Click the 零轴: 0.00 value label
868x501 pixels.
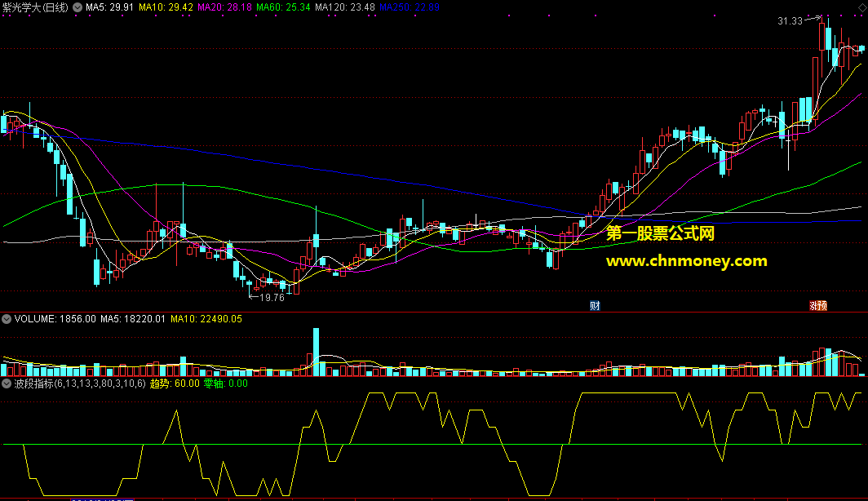226,384
